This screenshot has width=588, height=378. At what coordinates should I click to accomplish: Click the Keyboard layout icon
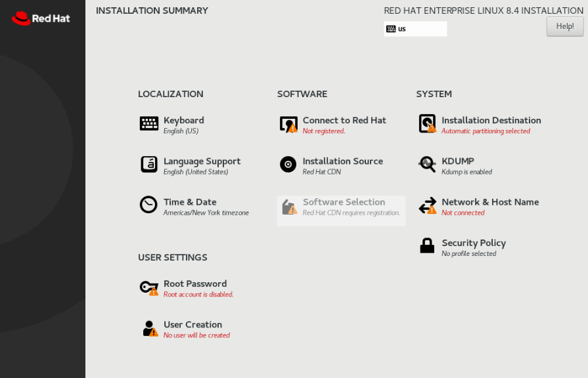click(x=149, y=123)
